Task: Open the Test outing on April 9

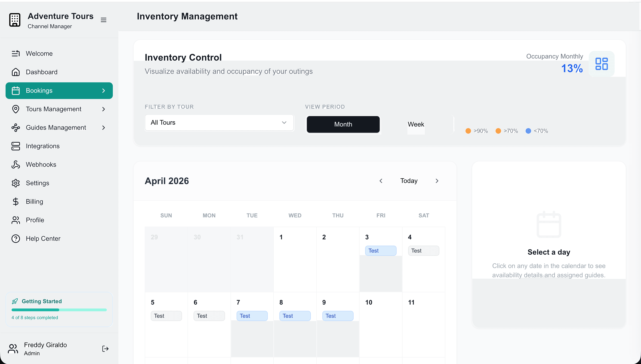Action: pyautogui.click(x=338, y=316)
